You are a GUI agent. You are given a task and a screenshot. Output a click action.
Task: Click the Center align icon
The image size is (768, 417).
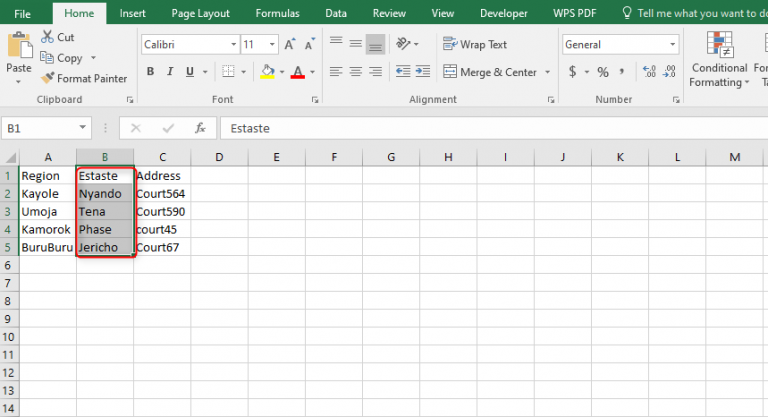(x=353, y=72)
